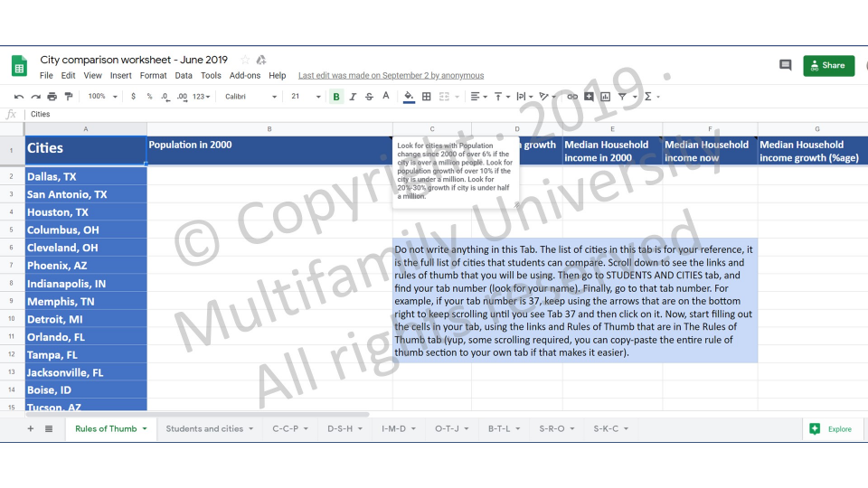Open horizontal align dropdown

[478, 97]
